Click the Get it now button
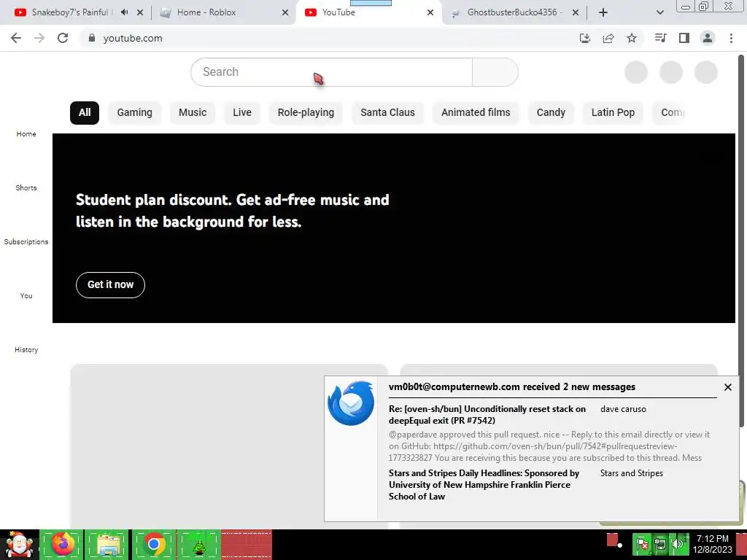This screenshot has height=560, width=747. (x=111, y=285)
